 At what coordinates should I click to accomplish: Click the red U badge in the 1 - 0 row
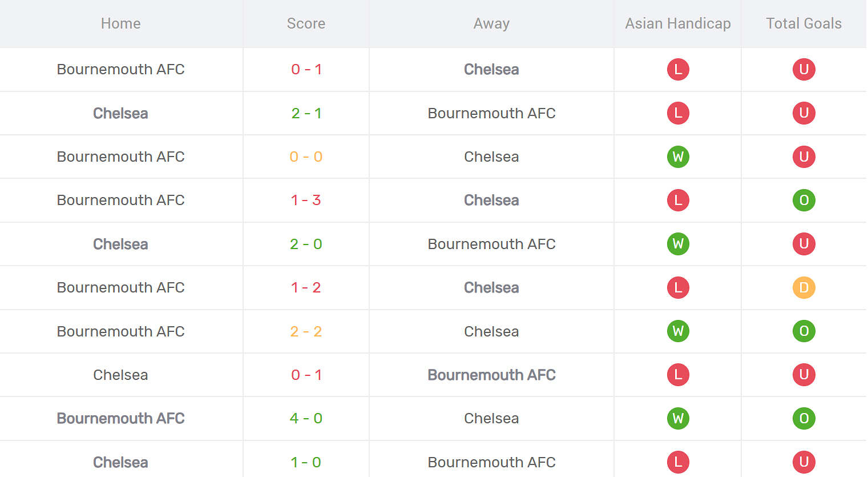pos(804,462)
